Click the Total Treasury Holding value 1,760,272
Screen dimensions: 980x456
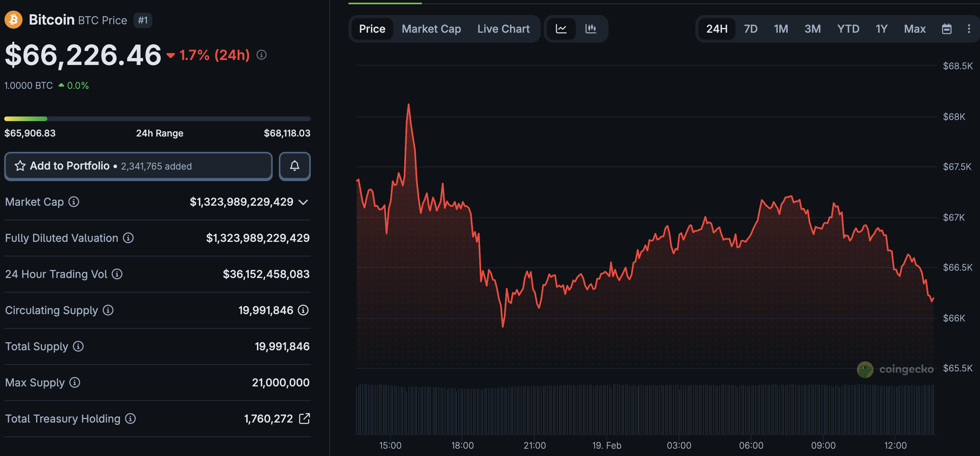pos(268,419)
